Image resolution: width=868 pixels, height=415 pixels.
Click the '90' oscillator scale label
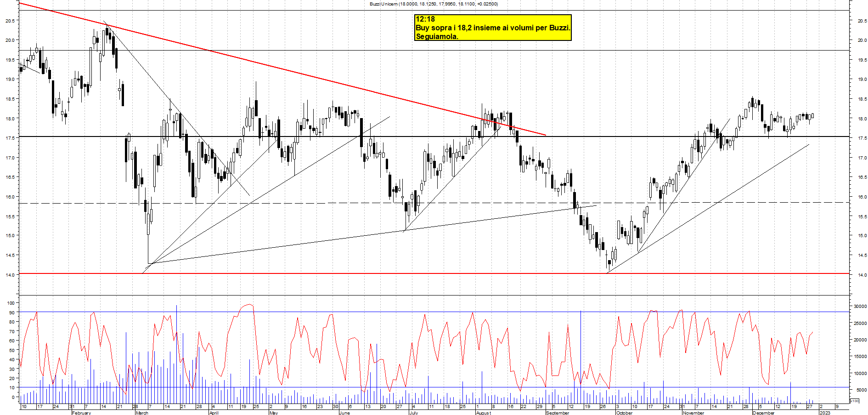point(12,313)
